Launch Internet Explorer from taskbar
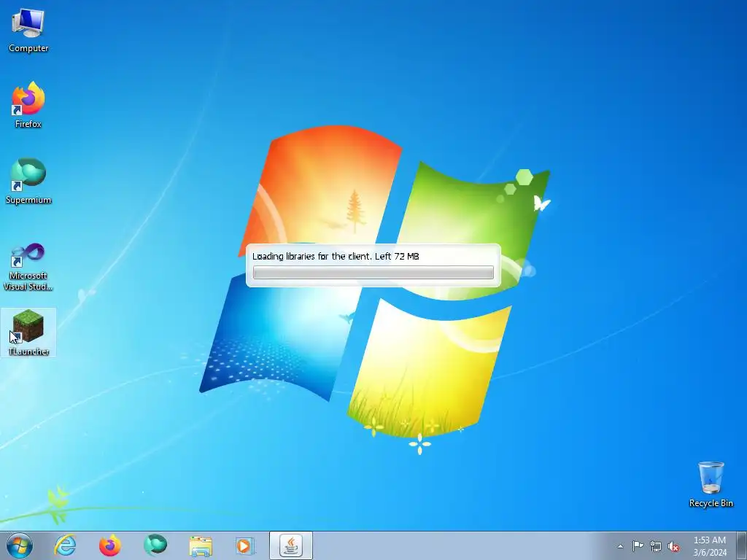Image resolution: width=747 pixels, height=560 pixels. point(65,545)
